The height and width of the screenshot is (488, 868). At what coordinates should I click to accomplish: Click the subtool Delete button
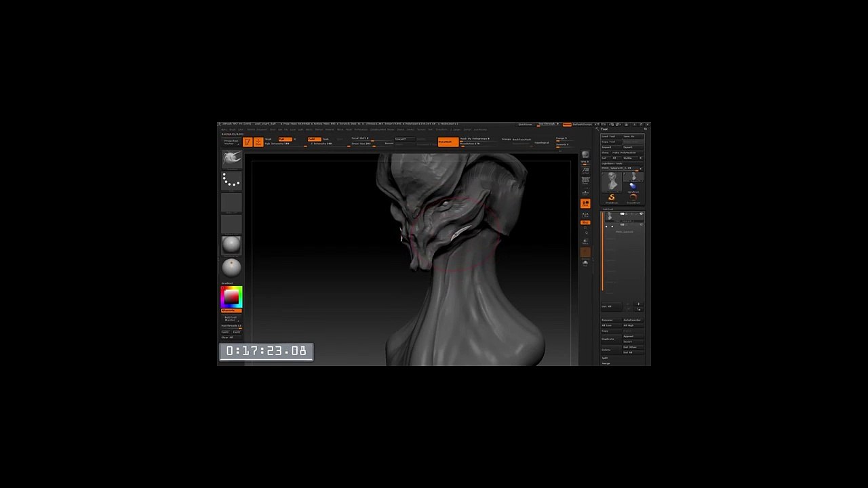point(611,350)
